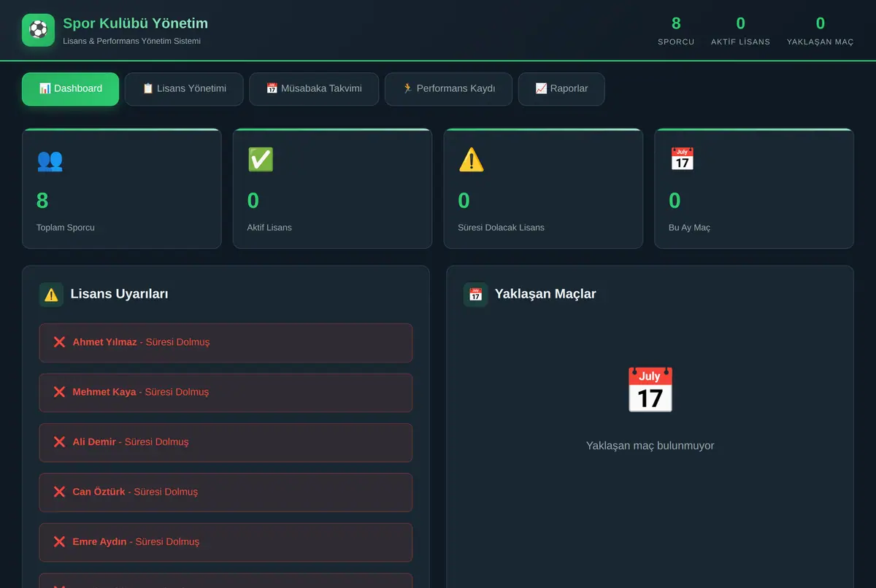The image size is (876, 588).
Task: Click the 'Yaklaşan maç bulunmuyor' message
Action: tap(650, 446)
